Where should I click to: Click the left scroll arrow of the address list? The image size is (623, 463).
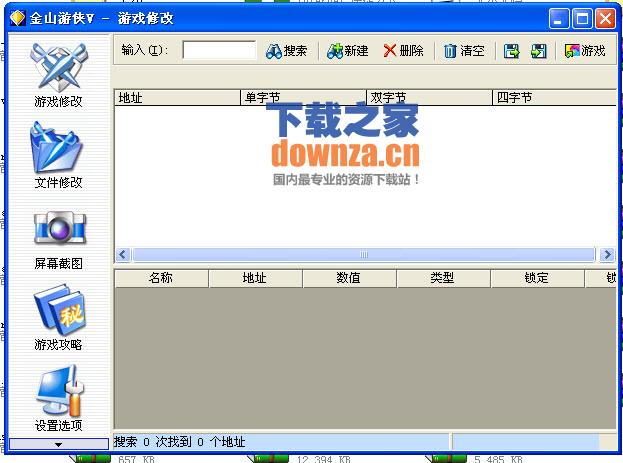(x=123, y=254)
